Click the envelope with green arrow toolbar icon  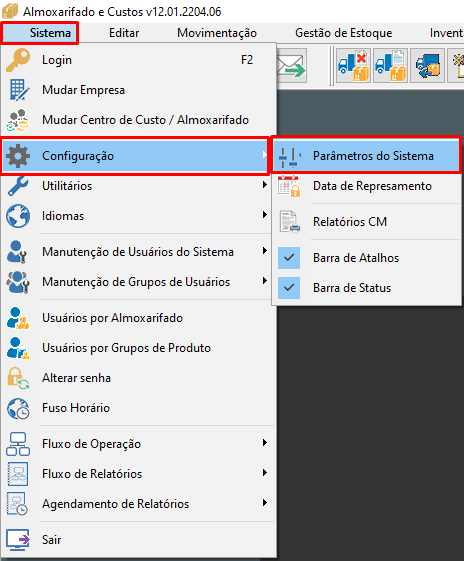[x=292, y=66]
